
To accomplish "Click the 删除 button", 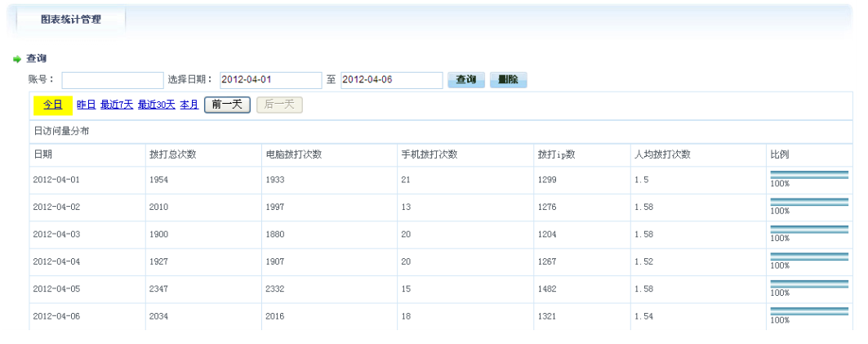I will click(x=508, y=80).
